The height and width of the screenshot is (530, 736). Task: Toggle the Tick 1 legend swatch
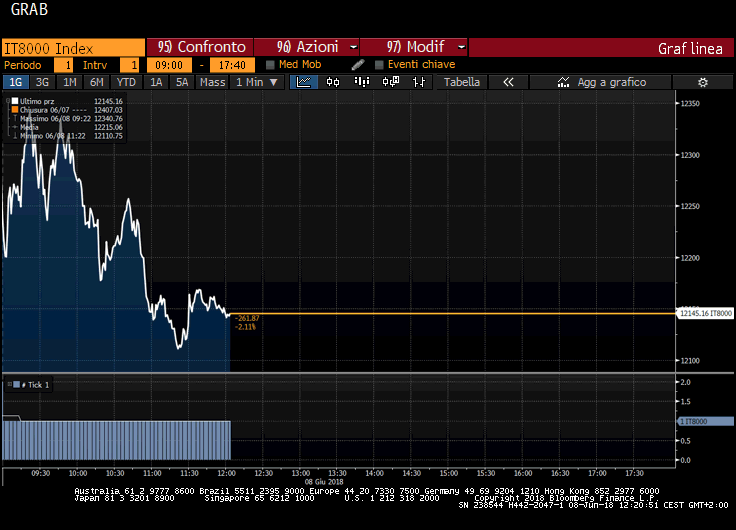(x=17, y=385)
